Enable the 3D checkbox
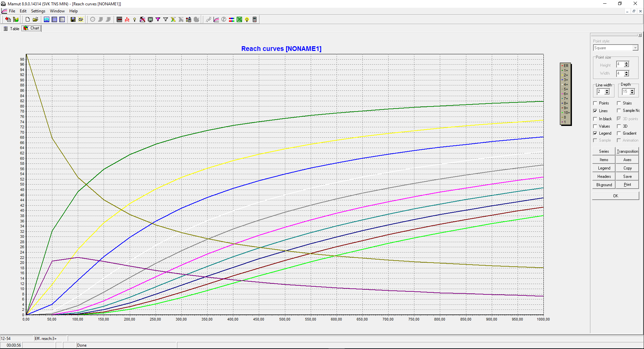This screenshot has width=644, height=349. 619,126
